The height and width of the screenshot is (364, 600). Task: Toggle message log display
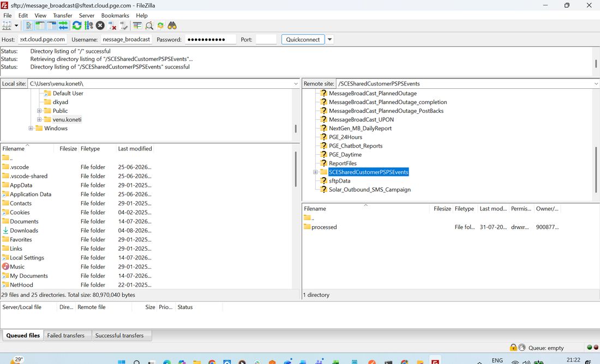click(x=29, y=26)
